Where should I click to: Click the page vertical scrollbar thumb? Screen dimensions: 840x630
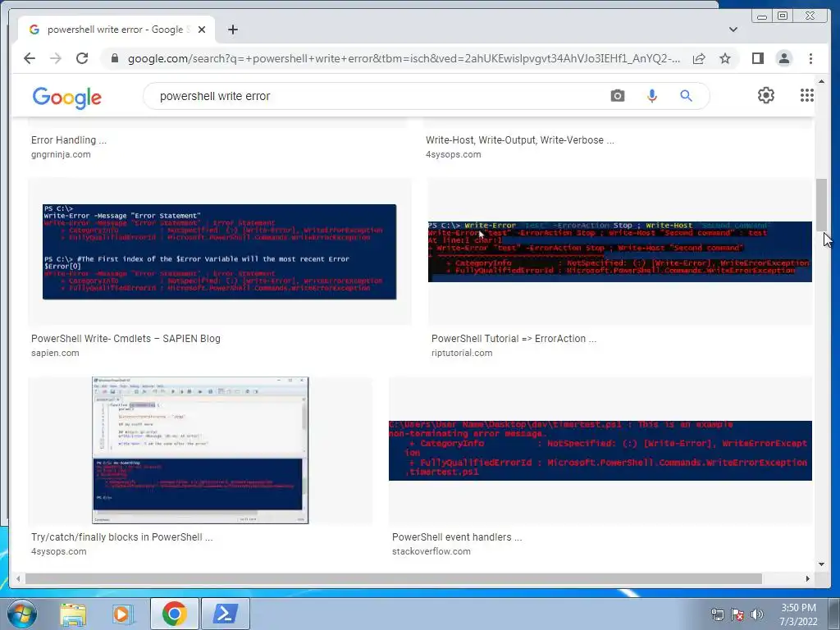point(821,204)
